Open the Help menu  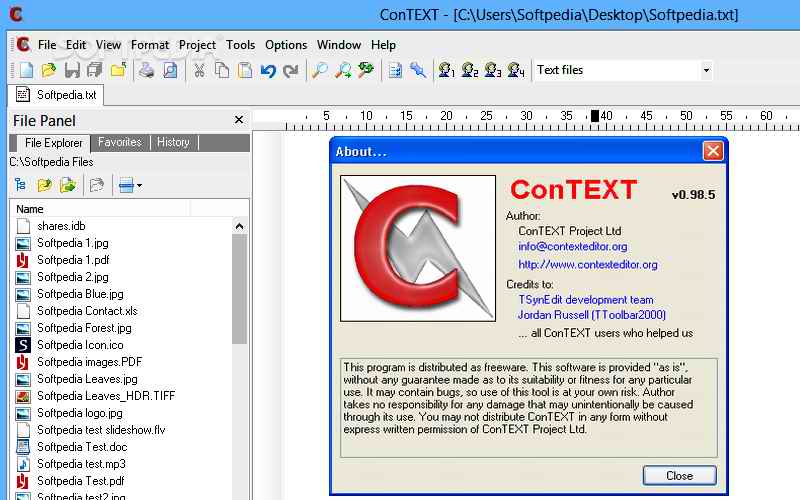[383, 45]
